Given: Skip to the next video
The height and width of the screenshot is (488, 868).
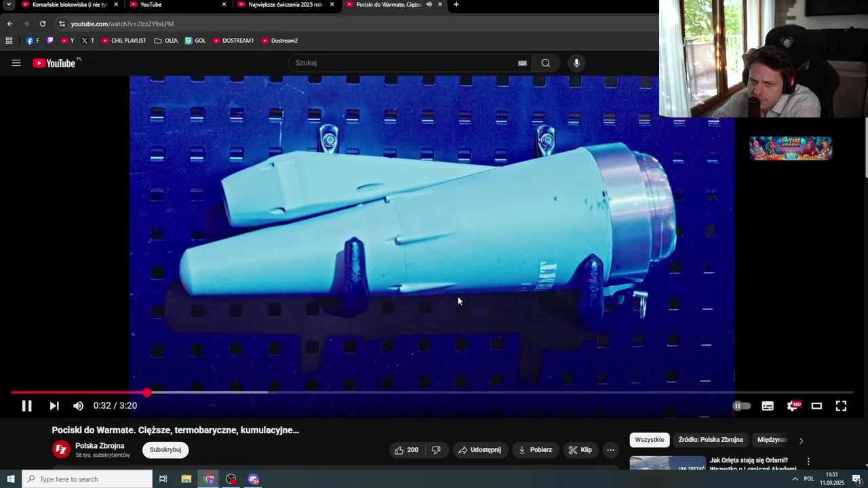Looking at the screenshot, I should point(54,406).
